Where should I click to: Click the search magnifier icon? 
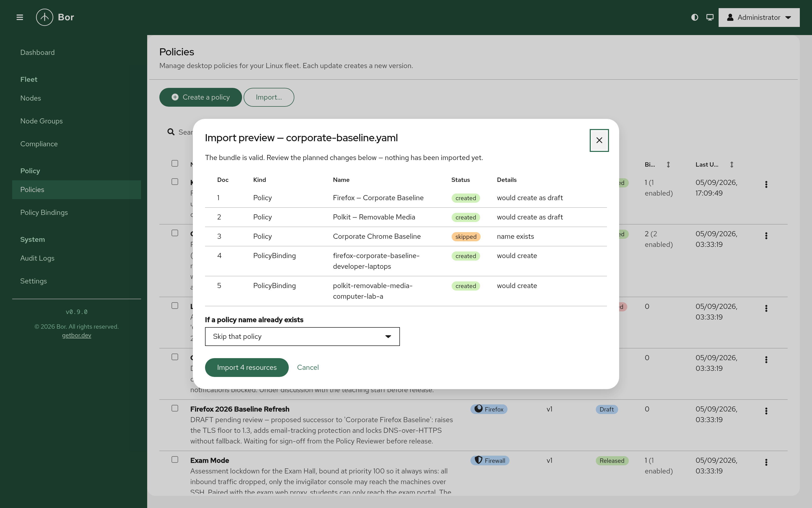[171, 132]
